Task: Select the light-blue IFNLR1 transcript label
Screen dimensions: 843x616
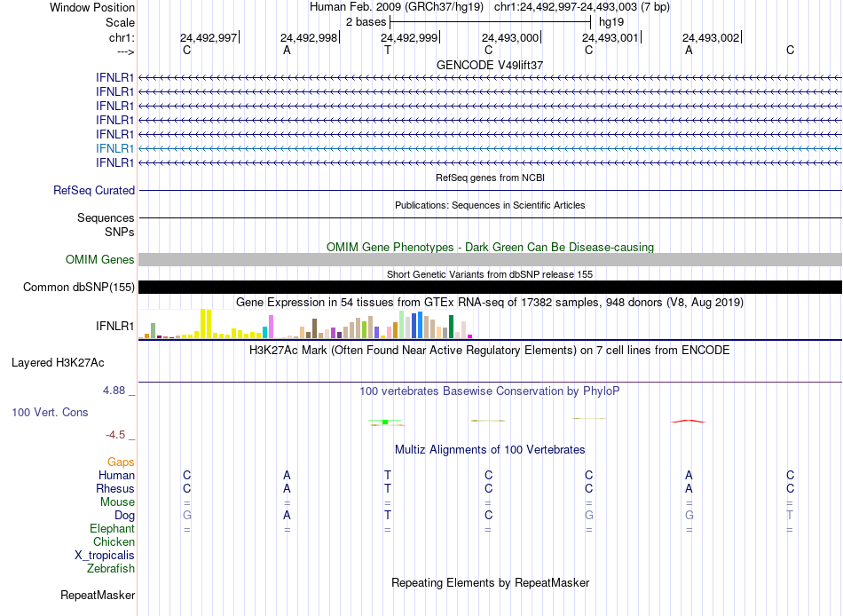Action: (x=114, y=148)
